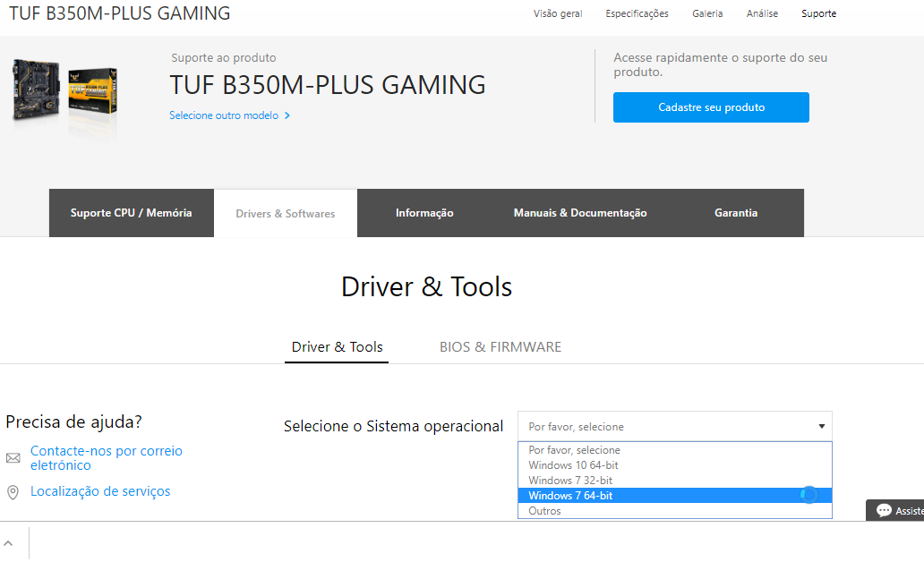Screen dimensions: 924x562
Task: Open Localização de serviços link
Action: [100, 491]
